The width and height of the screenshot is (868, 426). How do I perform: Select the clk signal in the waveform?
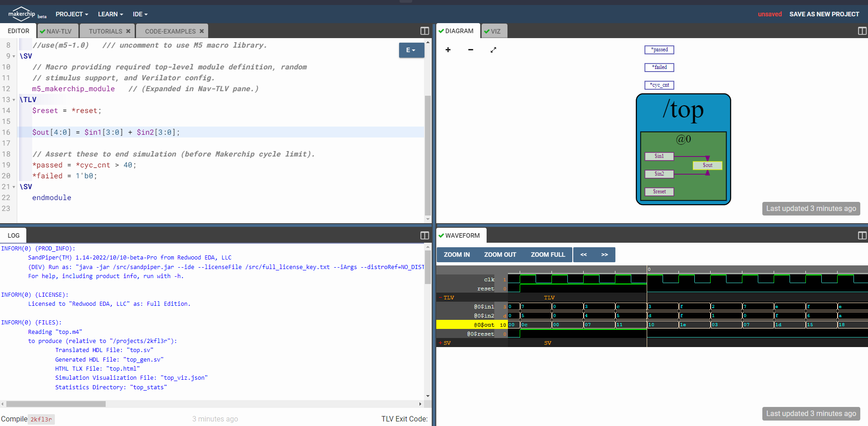point(489,279)
